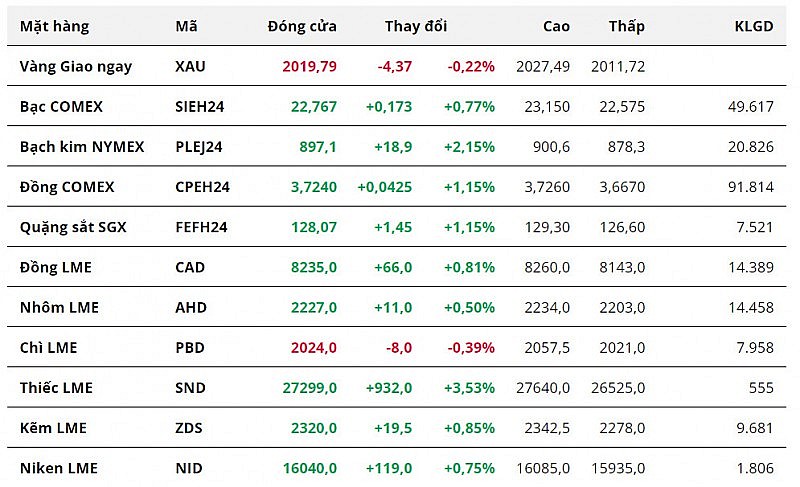The height and width of the screenshot is (487, 800).
Task: Open Quặng sắt SGX commodity
Action: pos(73,227)
